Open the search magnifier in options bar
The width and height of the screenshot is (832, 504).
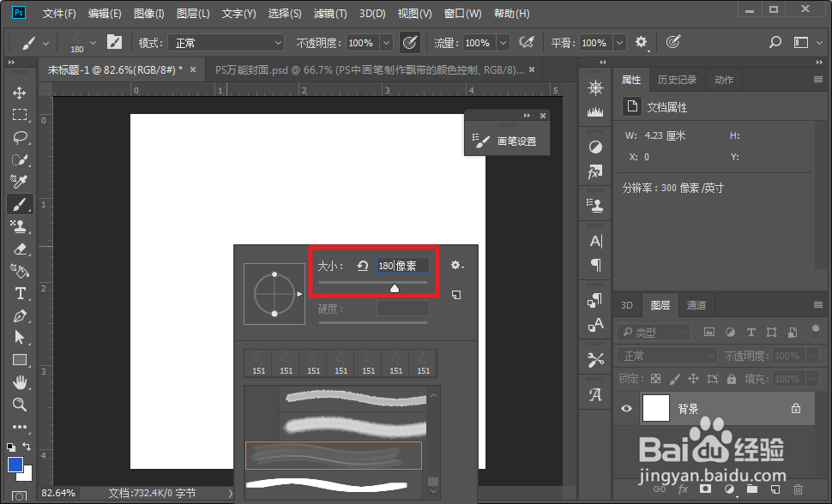pyautogui.click(x=775, y=43)
